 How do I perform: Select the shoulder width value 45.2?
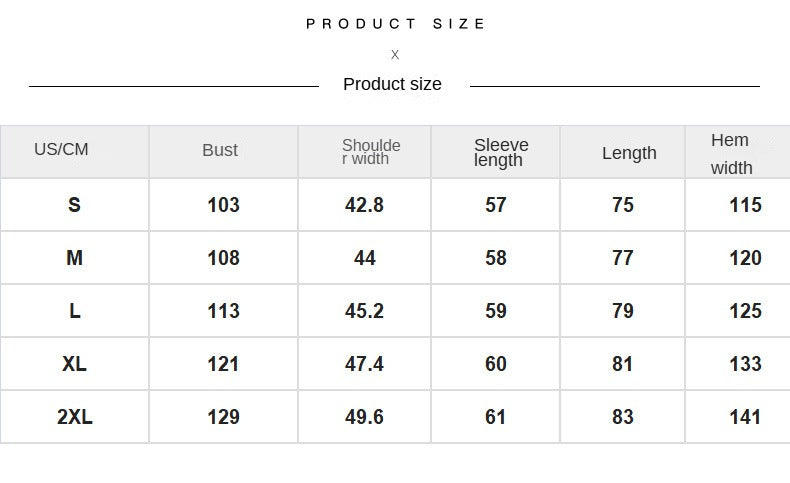[x=364, y=311]
